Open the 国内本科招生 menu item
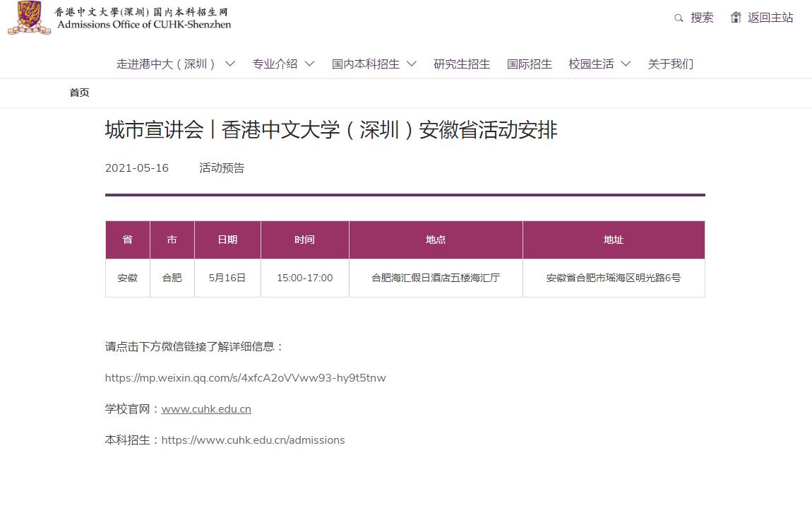The height and width of the screenshot is (530, 812). (x=366, y=64)
